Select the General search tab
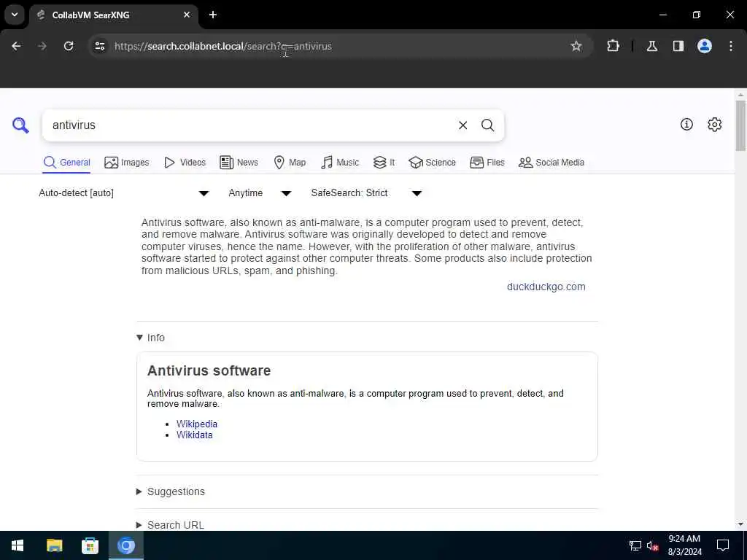The width and height of the screenshot is (747, 560). [66, 163]
